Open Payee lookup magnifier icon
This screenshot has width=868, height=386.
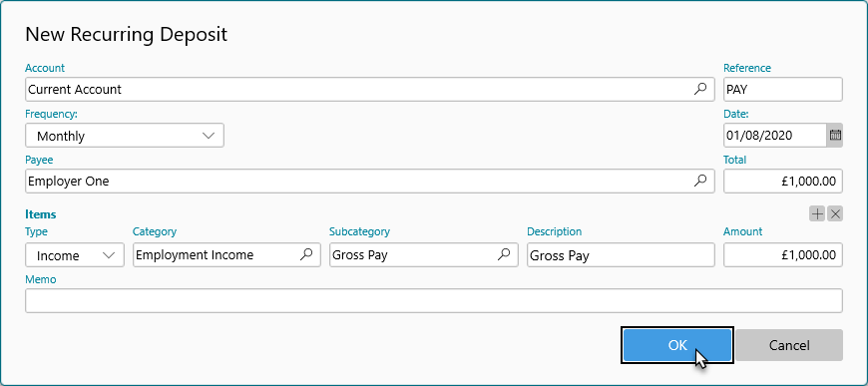point(700,180)
